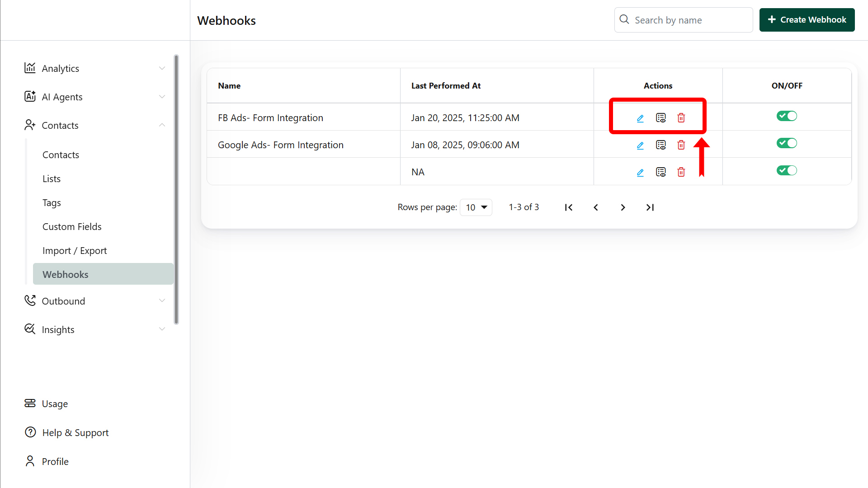Click the ON/OFF column header
The height and width of the screenshot is (488, 868).
(x=787, y=86)
